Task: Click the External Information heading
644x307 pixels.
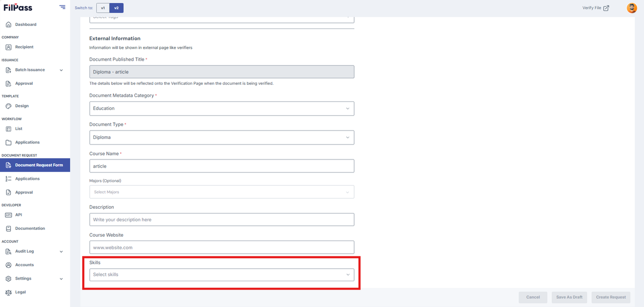Action: (115, 39)
